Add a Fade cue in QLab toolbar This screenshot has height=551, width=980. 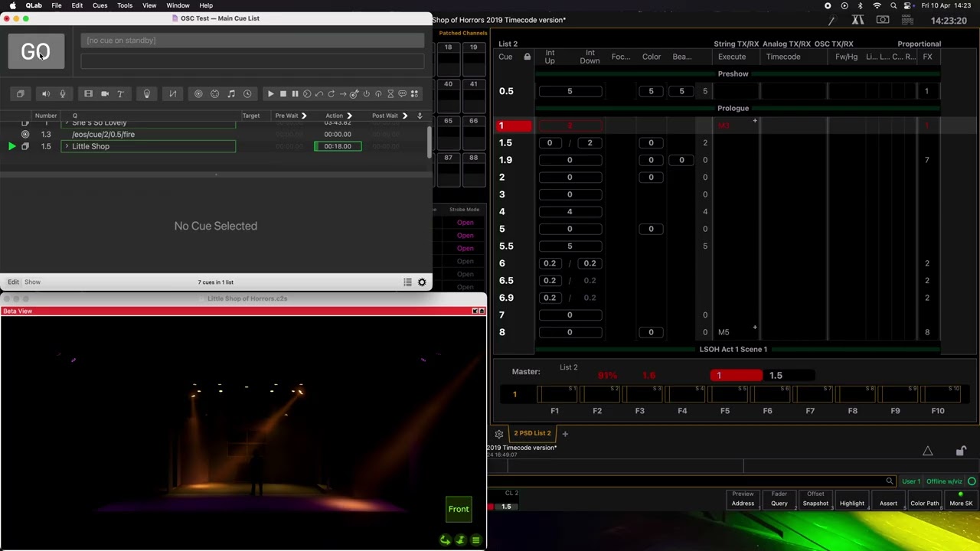[173, 94]
